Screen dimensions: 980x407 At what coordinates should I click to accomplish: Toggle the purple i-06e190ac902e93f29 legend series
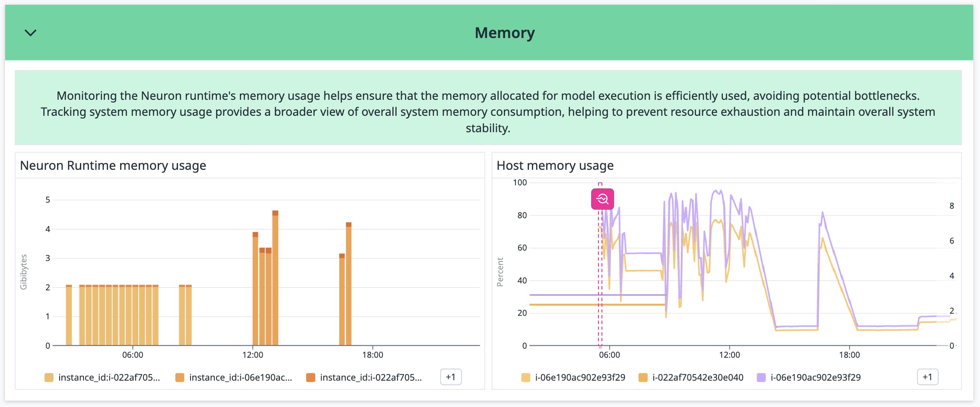[x=815, y=377]
